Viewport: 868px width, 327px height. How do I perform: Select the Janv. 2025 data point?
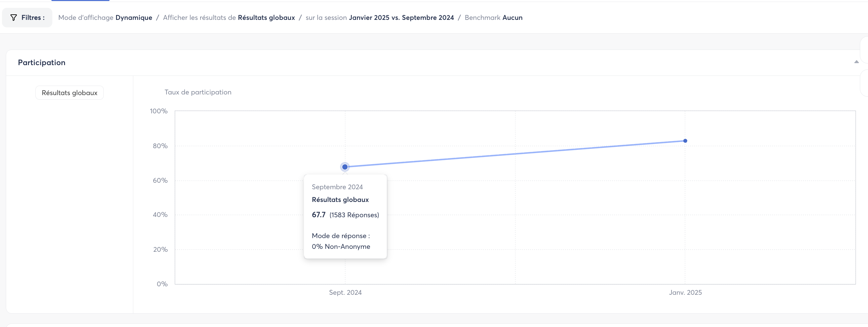click(685, 141)
